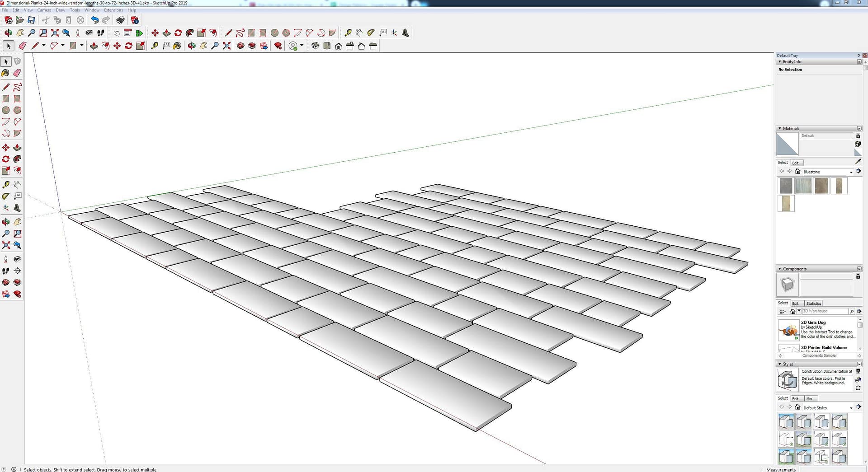
Task: Switch to the Iso view house icon
Action: click(315, 46)
